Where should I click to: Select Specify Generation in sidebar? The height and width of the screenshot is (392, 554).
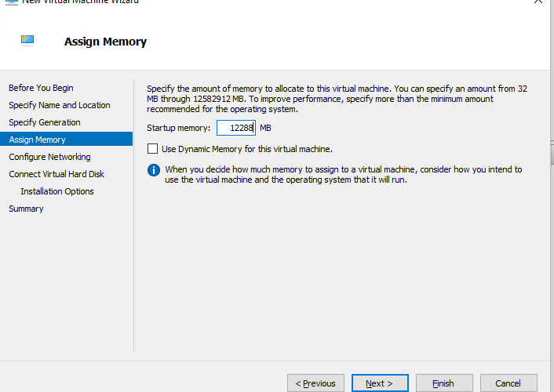click(x=44, y=122)
